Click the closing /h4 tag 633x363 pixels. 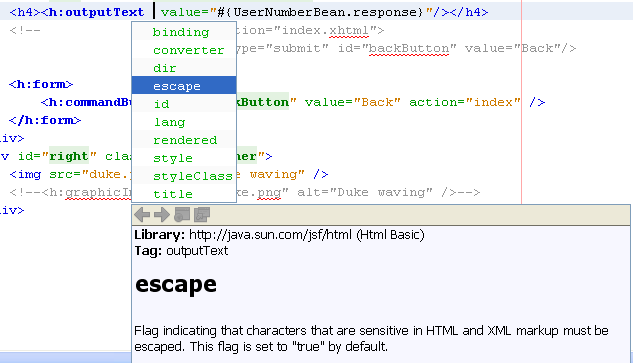(x=469, y=12)
